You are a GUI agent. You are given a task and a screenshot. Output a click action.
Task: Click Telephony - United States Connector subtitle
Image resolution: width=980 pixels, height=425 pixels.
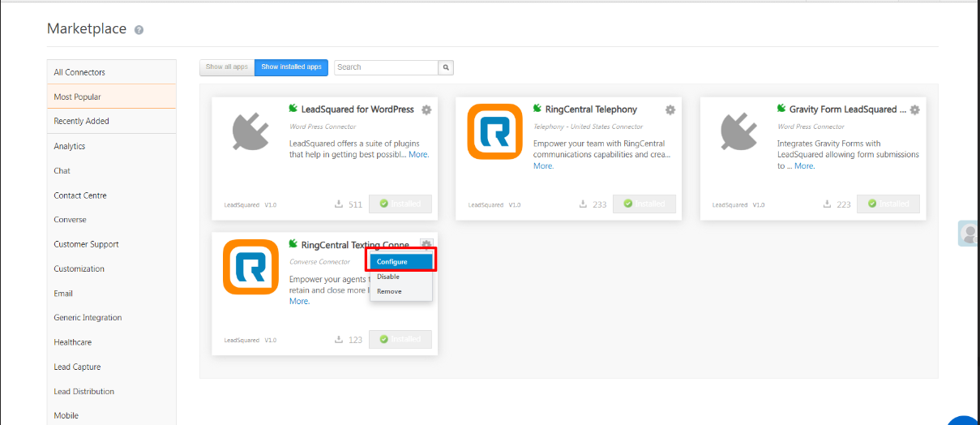588,127
